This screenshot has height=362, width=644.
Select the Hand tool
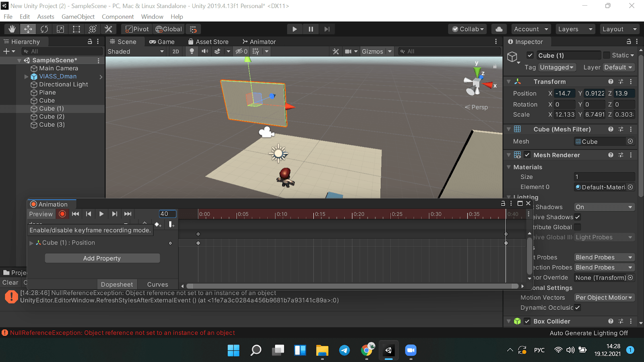click(x=12, y=29)
